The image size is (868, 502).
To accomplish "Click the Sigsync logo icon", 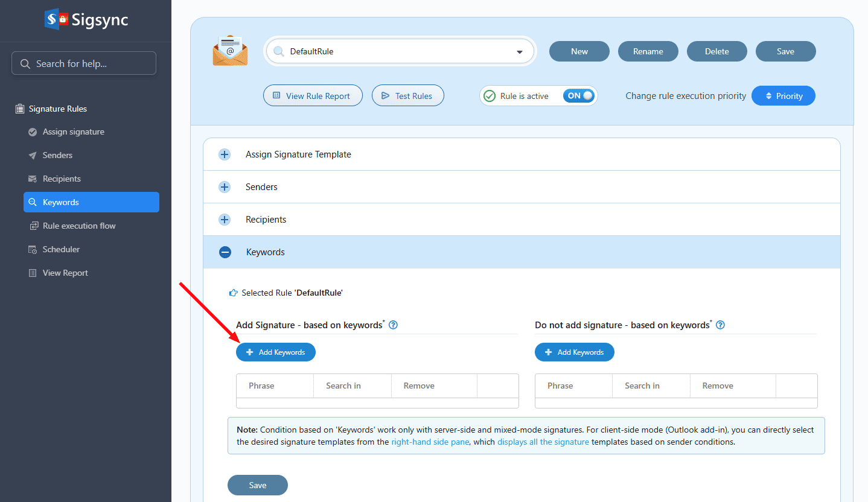I will [x=56, y=19].
